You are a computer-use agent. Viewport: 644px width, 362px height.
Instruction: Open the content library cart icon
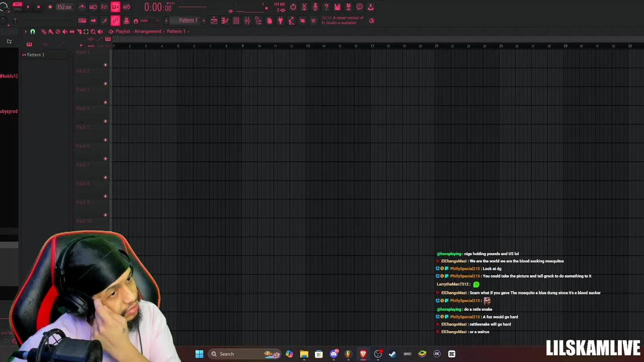click(313, 21)
